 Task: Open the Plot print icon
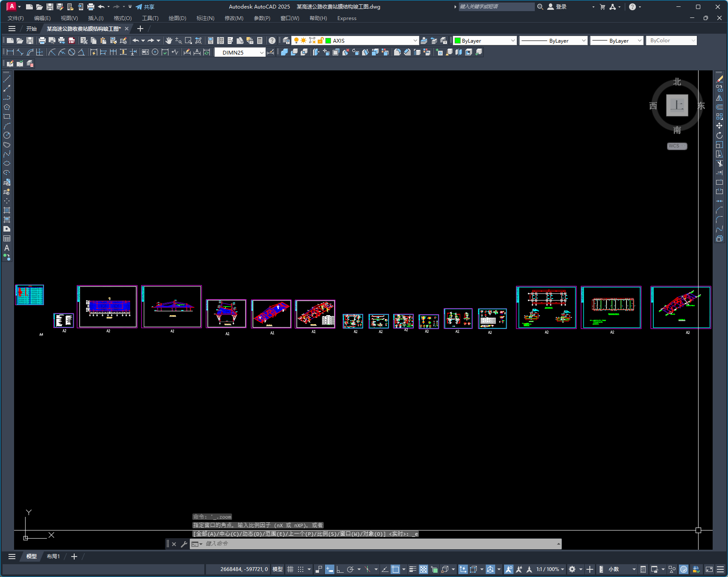coord(42,41)
